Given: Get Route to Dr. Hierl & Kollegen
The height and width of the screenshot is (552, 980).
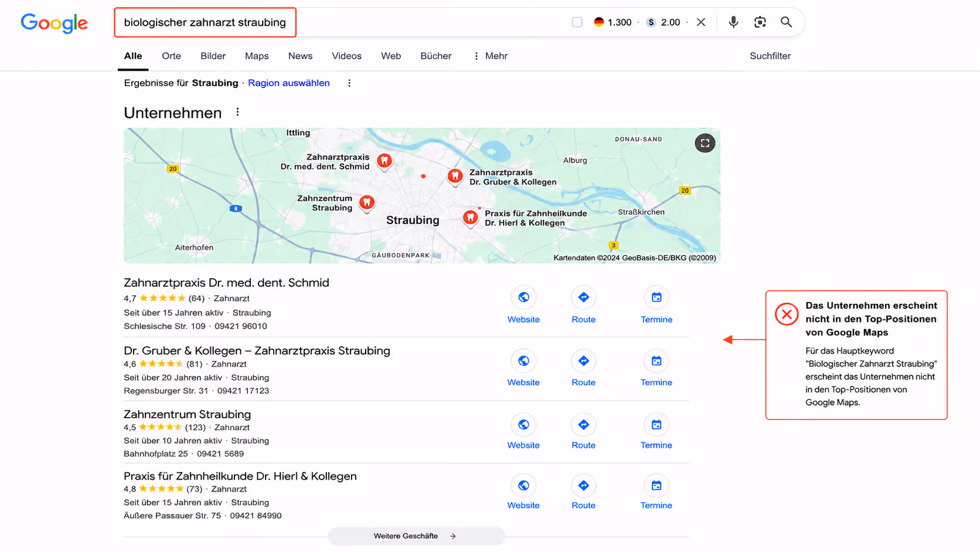Looking at the screenshot, I should point(583,493).
